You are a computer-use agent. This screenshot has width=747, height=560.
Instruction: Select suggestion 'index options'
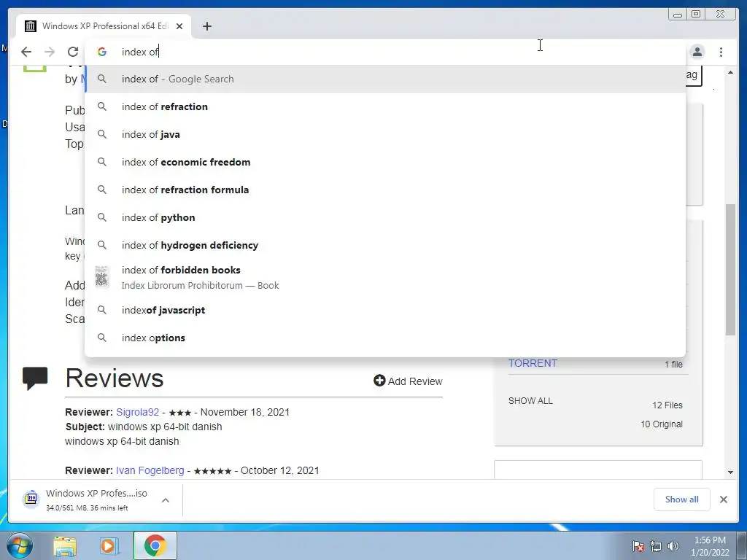pos(385,338)
